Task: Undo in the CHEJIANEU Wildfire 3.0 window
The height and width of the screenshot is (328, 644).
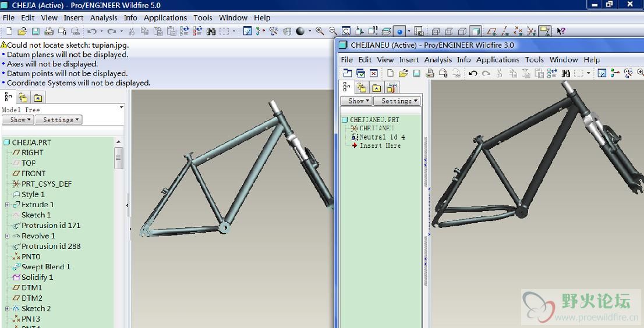Action: point(473,73)
